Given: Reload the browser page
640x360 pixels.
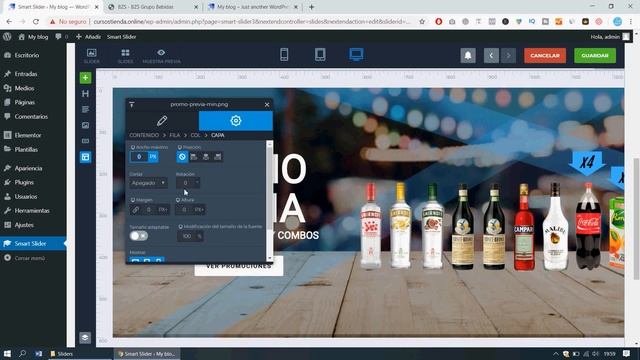Looking at the screenshot, I should pos(36,22).
